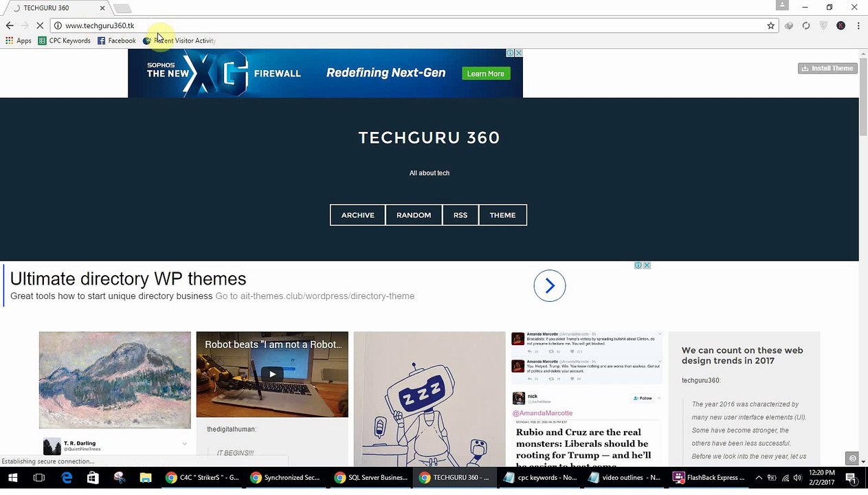The image size is (868, 495).
Task: Click the blue arrow circle on directory ad
Action: coord(550,286)
